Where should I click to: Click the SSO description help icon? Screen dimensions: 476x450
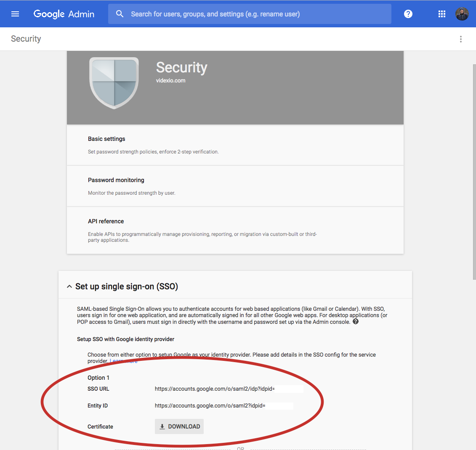tap(356, 322)
